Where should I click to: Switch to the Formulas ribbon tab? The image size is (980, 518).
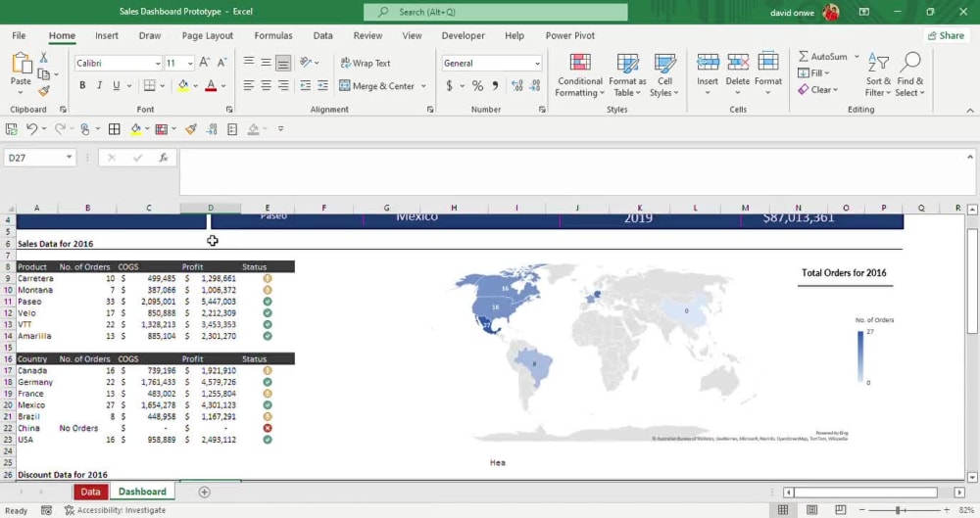pyautogui.click(x=273, y=35)
